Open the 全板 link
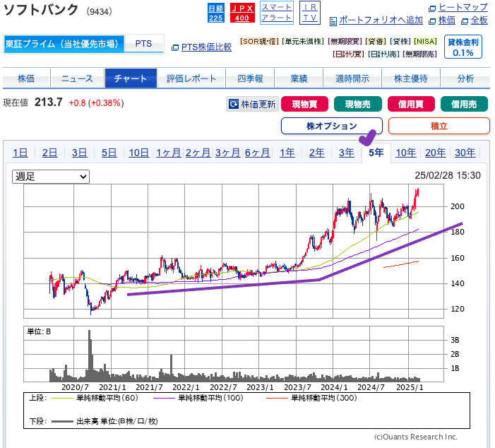 click(x=479, y=20)
